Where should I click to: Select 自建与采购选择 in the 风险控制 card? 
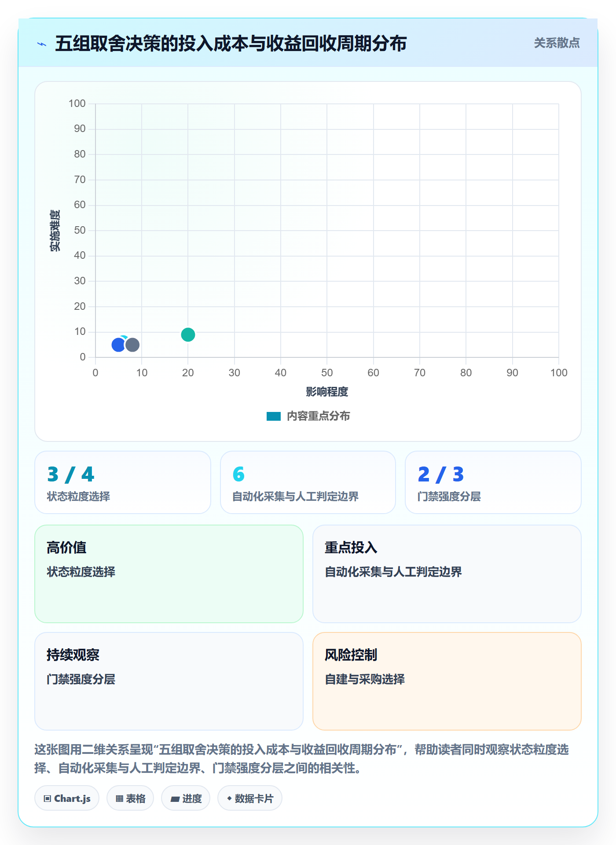click(365, 679)
